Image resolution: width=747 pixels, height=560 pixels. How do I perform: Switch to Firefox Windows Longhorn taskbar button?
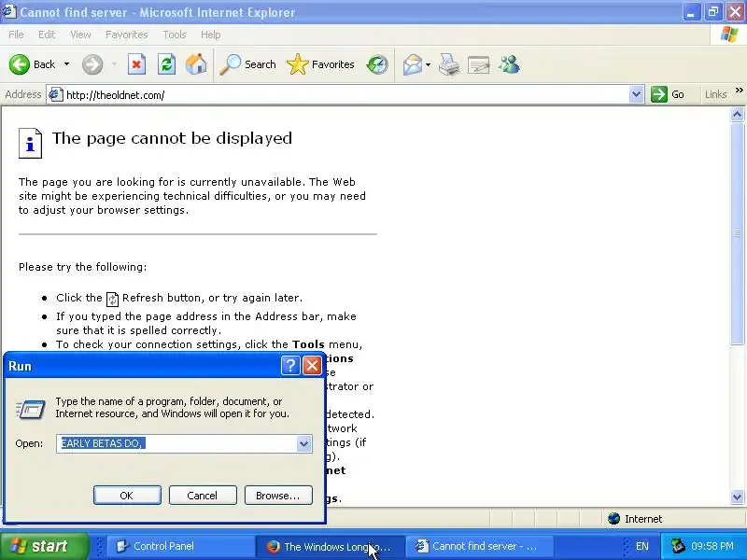tap(329, 546)
